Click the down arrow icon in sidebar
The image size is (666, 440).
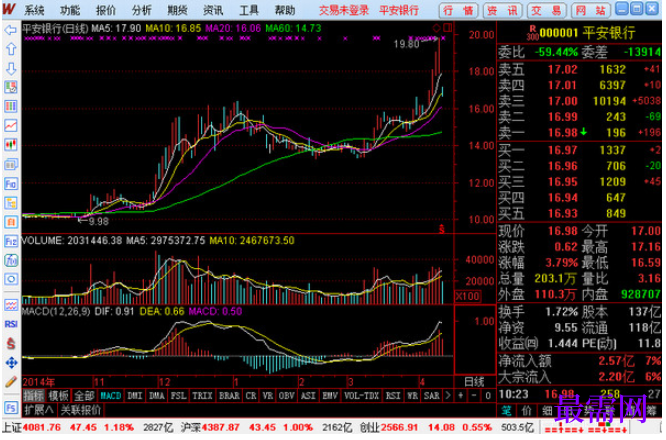pos(10,68)
